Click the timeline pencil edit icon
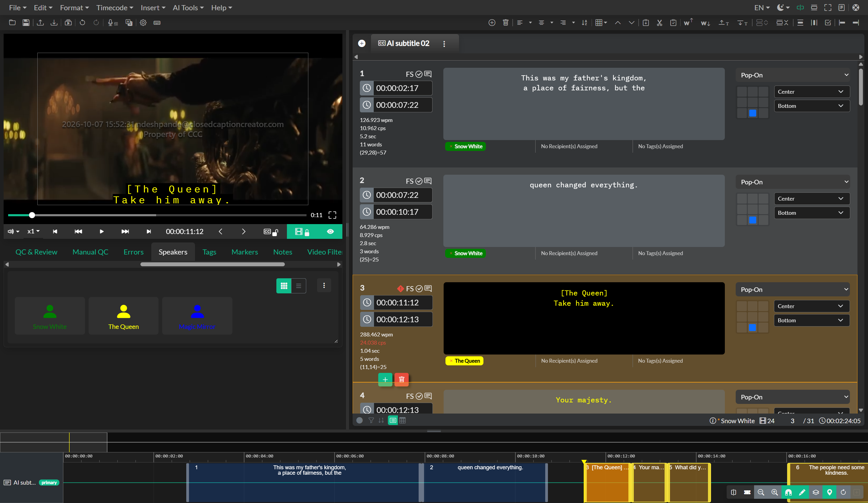The image size is (868, 503). pos(802,492)
